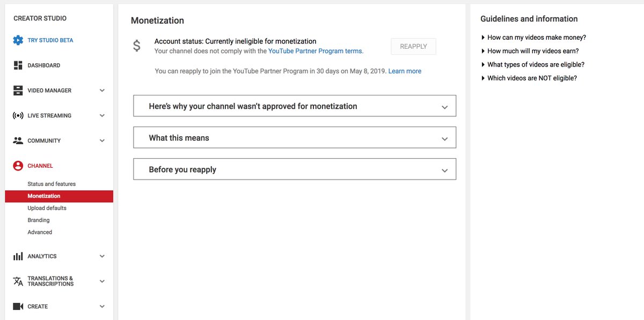Image resolution: width=644 pixels, height=320 pixels.
Task: Open TRY STUDIO BETA link
Action: pos(50,40)
